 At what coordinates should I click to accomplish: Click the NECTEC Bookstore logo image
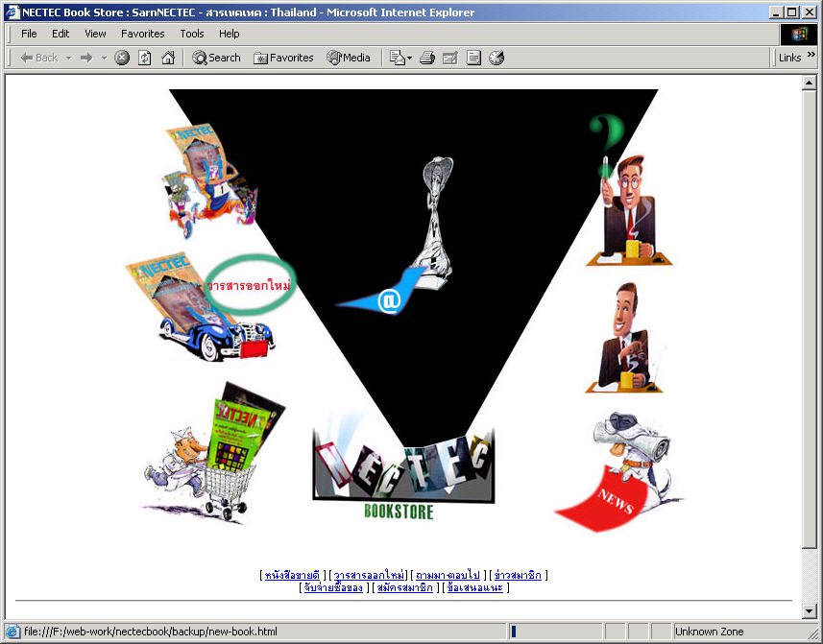(x=402, y=472)
